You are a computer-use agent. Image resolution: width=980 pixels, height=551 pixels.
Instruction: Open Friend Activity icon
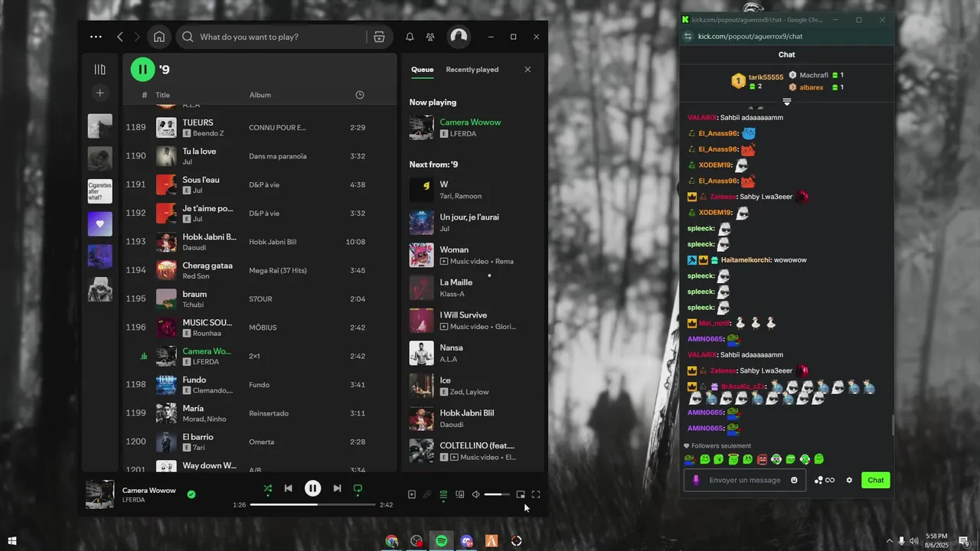(430, 37)
